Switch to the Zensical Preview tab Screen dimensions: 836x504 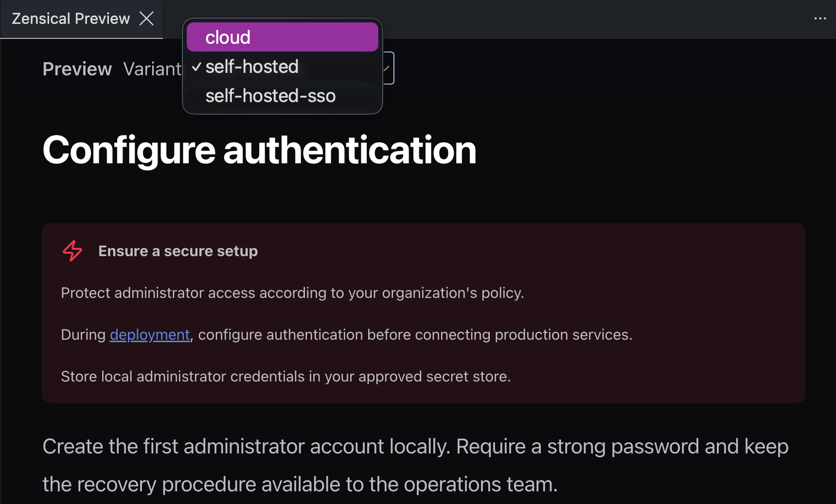coord(71,18)
